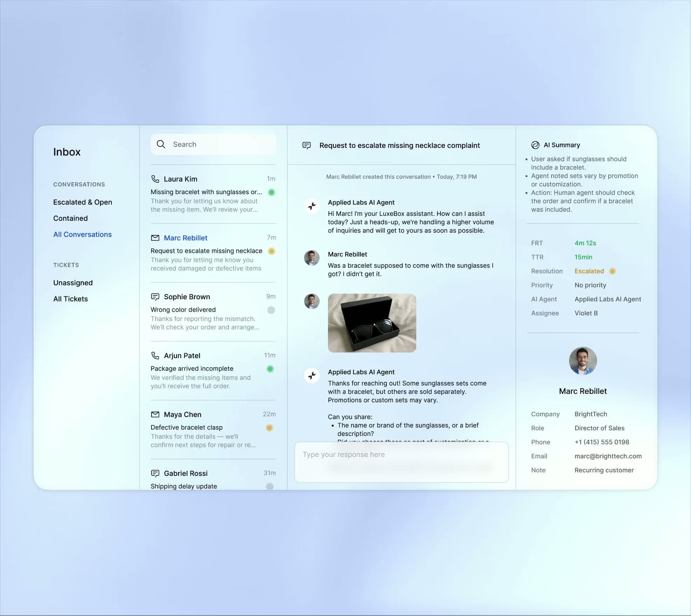This screenshot has height=616, width=691.
Task: Click green status dot on Laura Kim
Action: [271, 192]
